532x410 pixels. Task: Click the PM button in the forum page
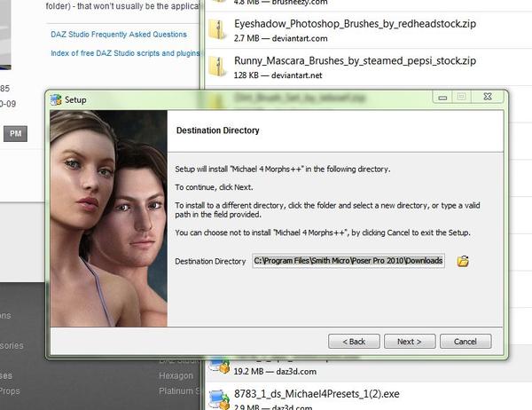click(15, 133)
